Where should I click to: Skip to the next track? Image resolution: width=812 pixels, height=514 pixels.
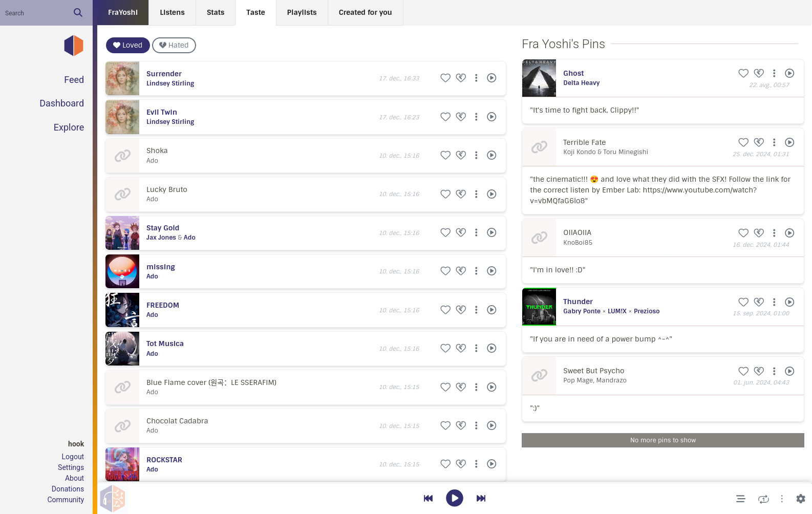tap(481, 499)
